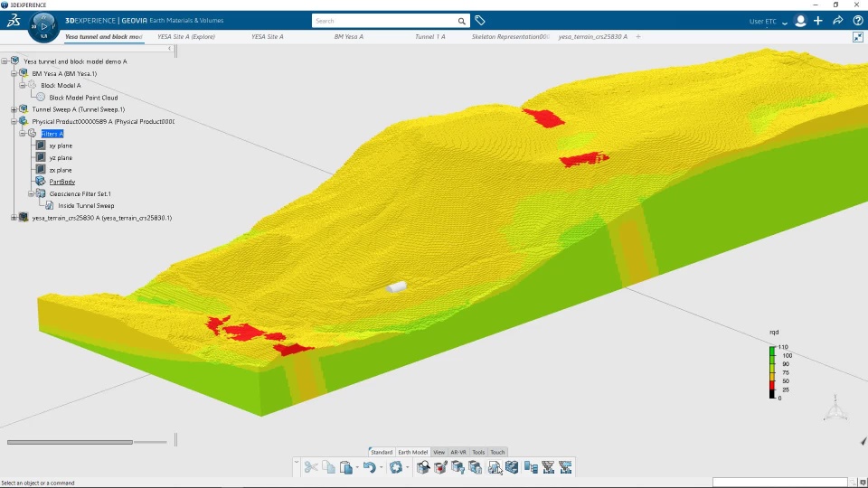Collapse the Physical Product00000589 A node
This screenshot has height=488, width=868.
coord(14,121)
